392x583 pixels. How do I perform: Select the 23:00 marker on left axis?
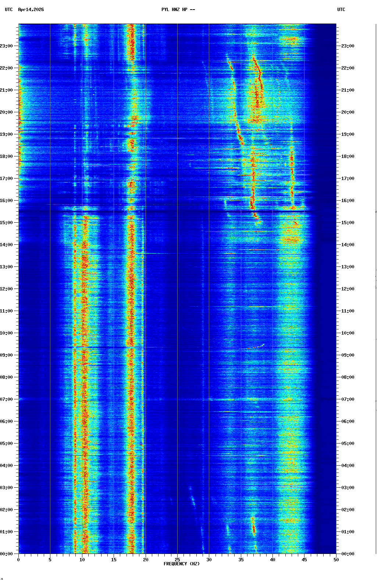pos(7,46)
